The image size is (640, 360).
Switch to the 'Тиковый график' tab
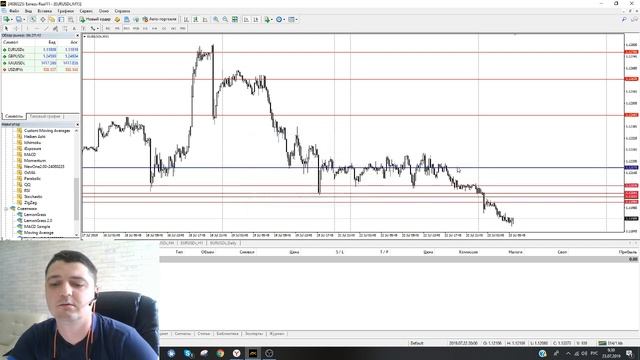tap(45, 116)
